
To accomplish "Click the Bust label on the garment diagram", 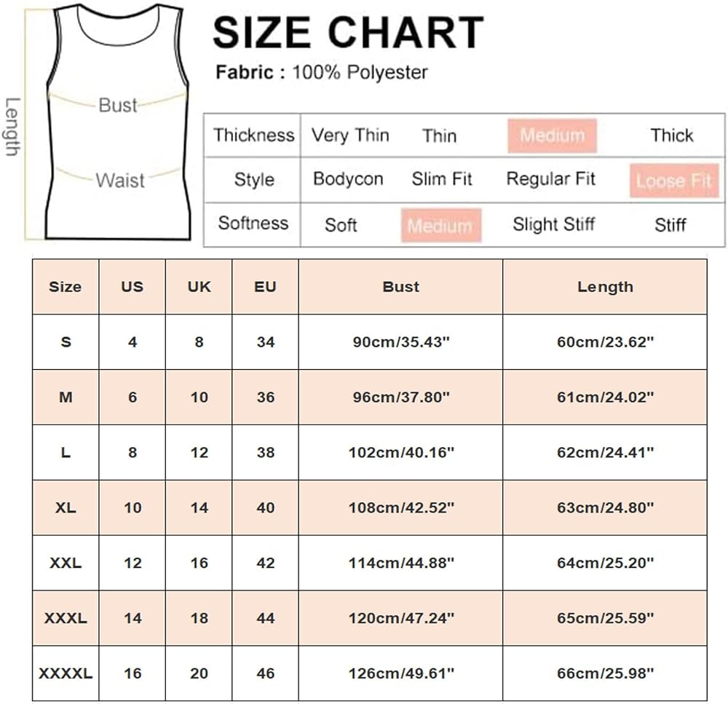I will pos(117,106).
